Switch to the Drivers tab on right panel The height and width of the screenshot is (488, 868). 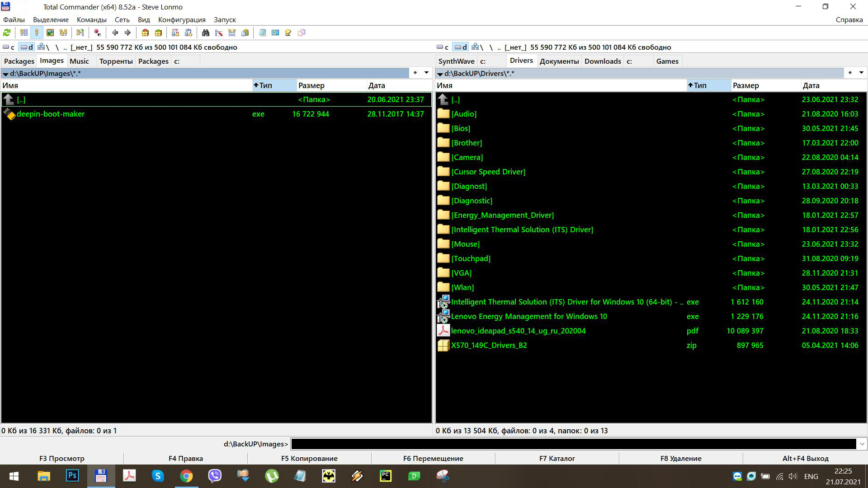coord(520,61)
